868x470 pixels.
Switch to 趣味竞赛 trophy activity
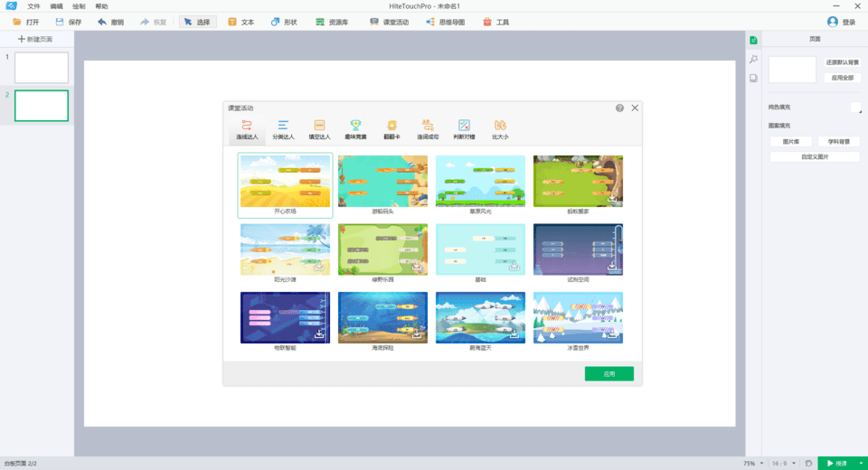[x=355, y=130]
